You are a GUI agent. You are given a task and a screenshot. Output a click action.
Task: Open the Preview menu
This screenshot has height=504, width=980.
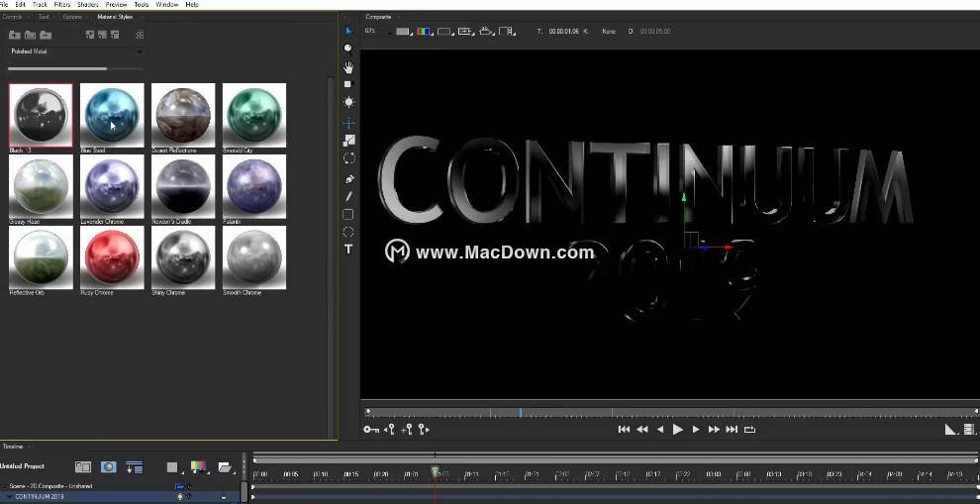tap(116, 4)
